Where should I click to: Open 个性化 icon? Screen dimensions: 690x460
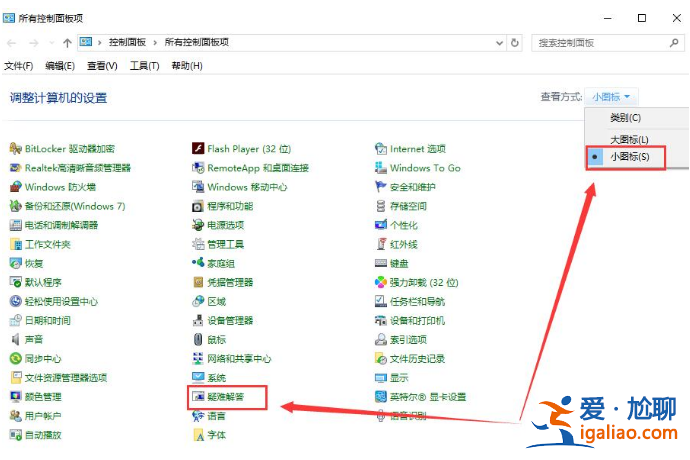381,225
